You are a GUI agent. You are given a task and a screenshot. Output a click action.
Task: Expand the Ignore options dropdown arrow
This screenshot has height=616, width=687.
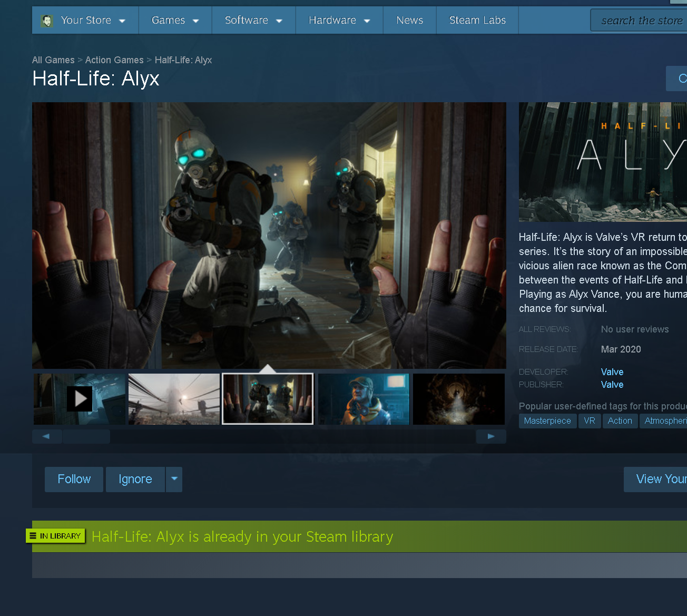tap(174, 479)
